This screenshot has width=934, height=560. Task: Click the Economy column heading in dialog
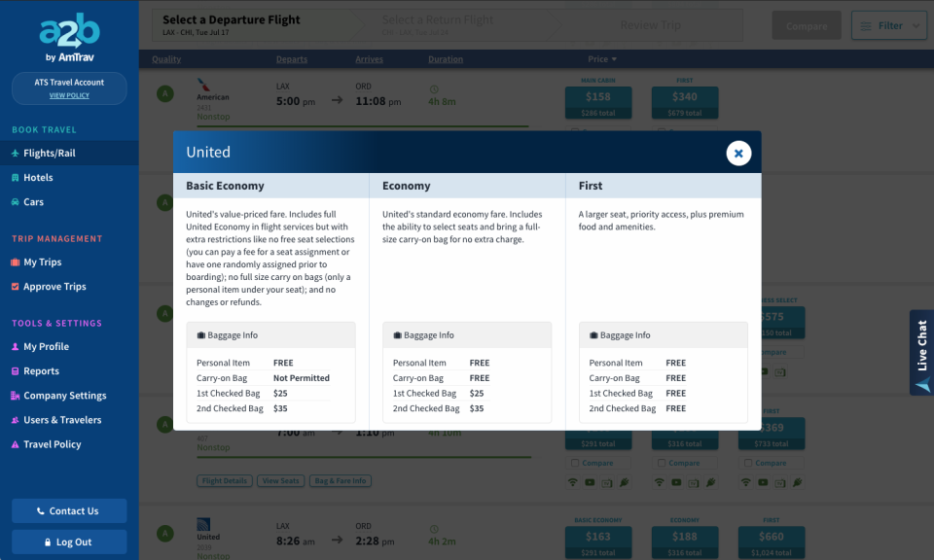407,186
